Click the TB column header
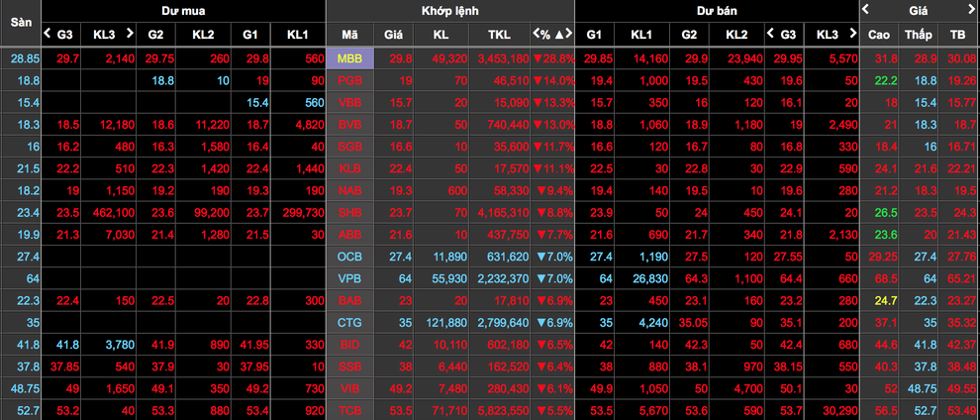 pos(956,35)
